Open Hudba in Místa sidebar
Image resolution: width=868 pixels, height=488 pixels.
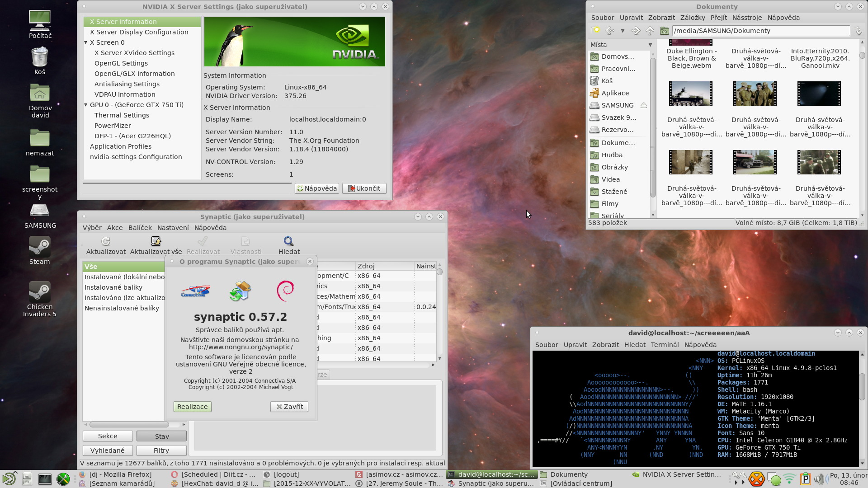(x=612, y=155)
